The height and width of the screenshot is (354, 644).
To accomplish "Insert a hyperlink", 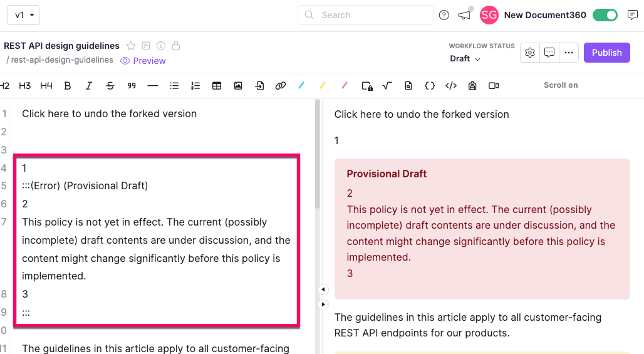I will coord(281,85).
